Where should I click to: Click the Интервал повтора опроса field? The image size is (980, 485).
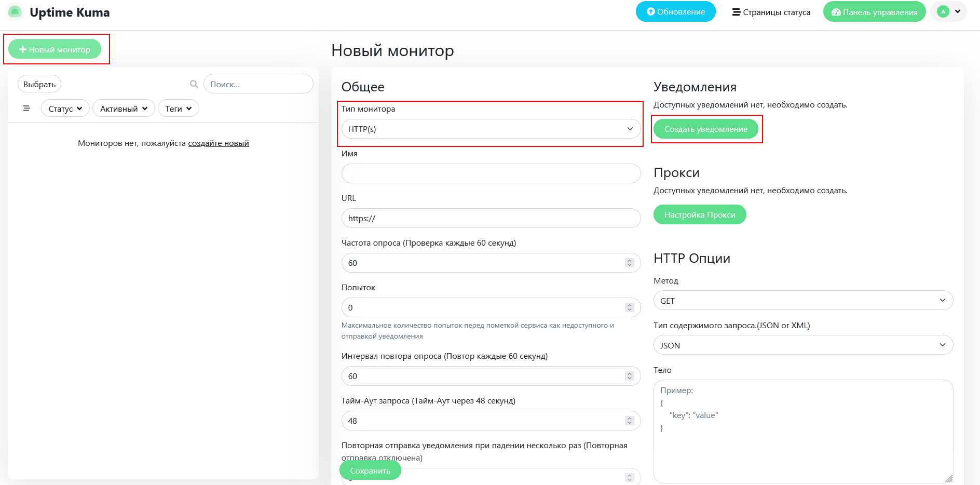(x=491, y=376)
